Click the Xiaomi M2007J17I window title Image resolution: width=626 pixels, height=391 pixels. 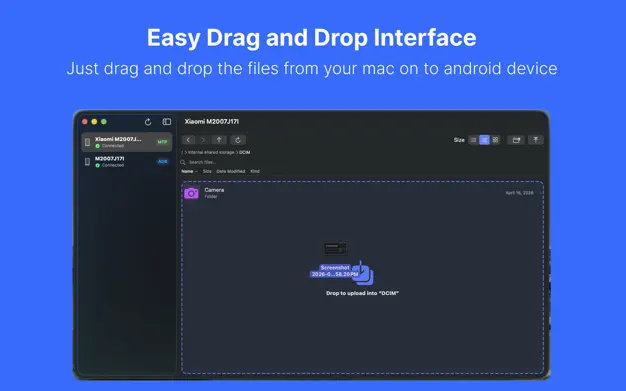click(212, 121)
